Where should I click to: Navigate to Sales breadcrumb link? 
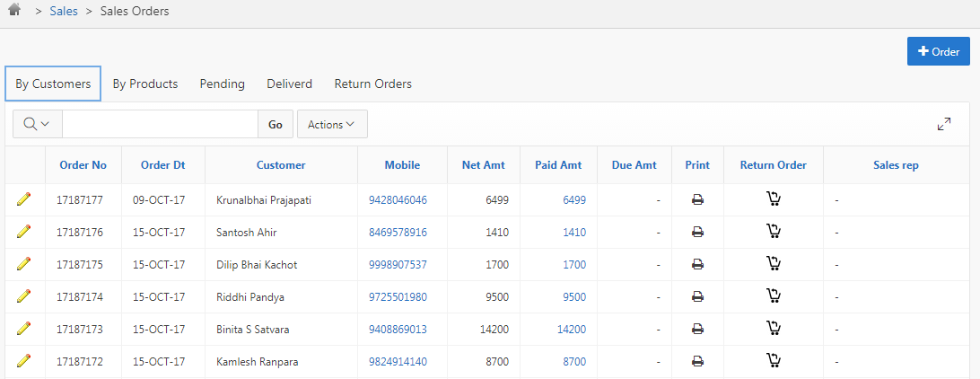coord(64,11)
